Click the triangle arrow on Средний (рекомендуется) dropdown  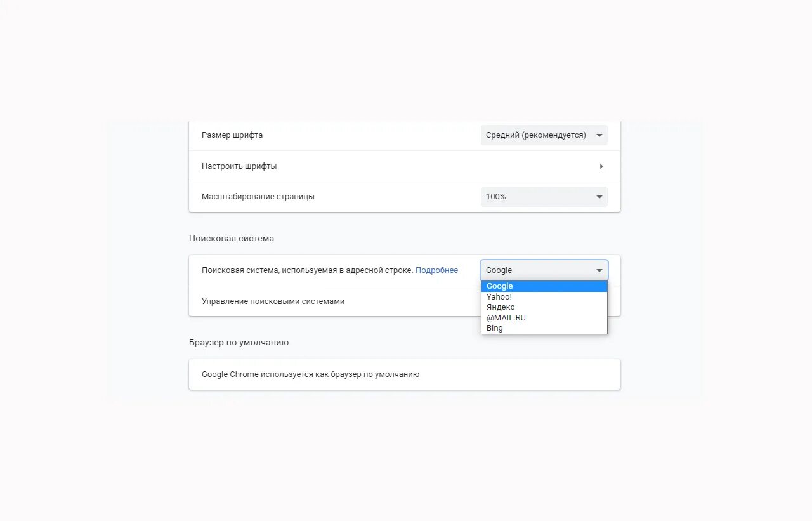tap(599, 135)
